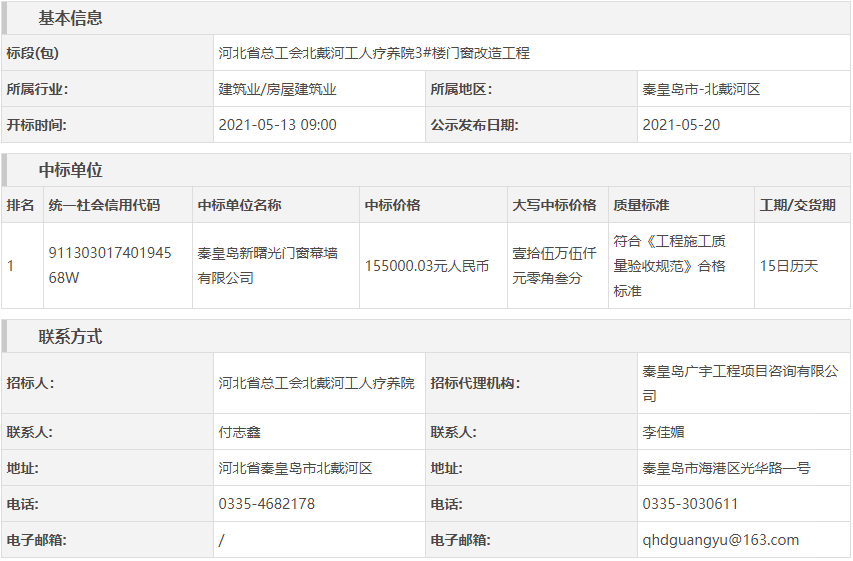Viewport: 853px width, 561px height.
Task: Click the 统一社会信用代码 column header
Action: pos(104,205)
